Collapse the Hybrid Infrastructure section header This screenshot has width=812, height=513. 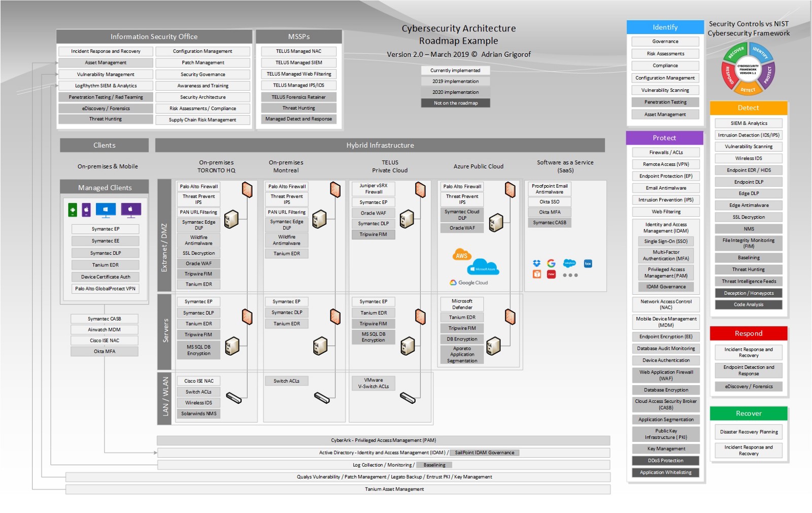pyautogui.click(x=380, y=145)
